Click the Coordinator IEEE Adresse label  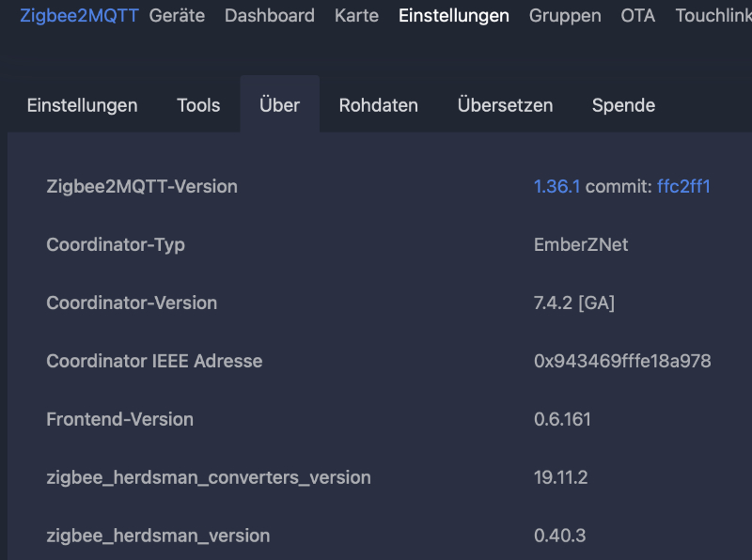coord(154,361)
